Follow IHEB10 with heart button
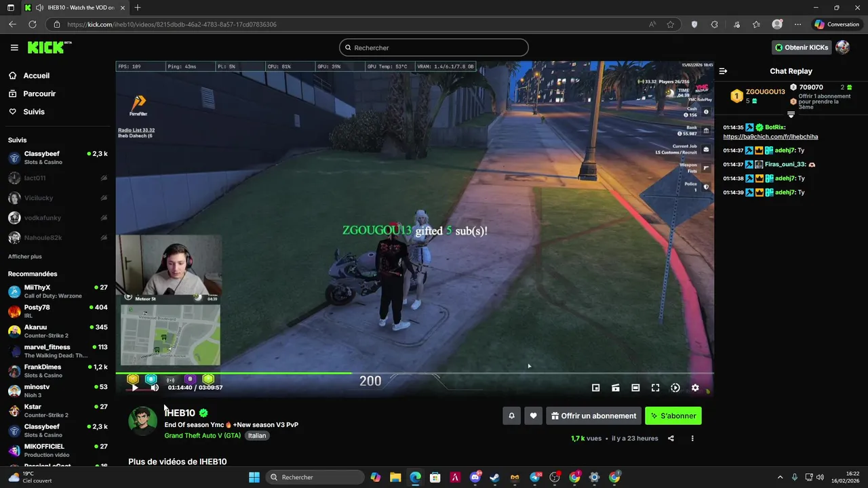Image resolution: width=868 pixels, height=488 pixels. click(x=534, y=416)
